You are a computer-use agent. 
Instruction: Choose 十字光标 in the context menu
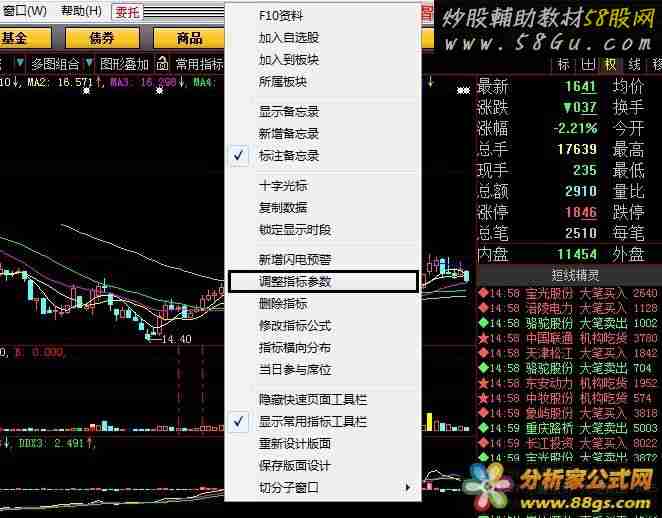click(x=323, y=186)
